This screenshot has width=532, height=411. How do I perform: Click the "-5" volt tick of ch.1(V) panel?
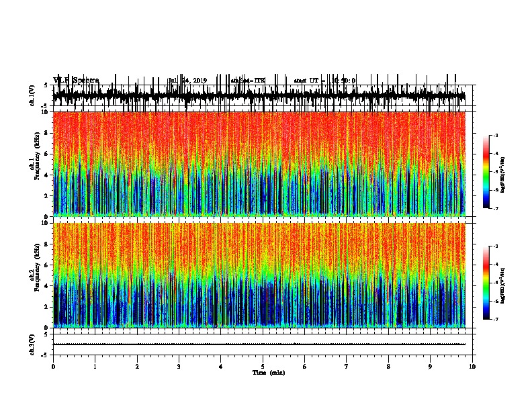pyautogui.click(x=46, y=106)
